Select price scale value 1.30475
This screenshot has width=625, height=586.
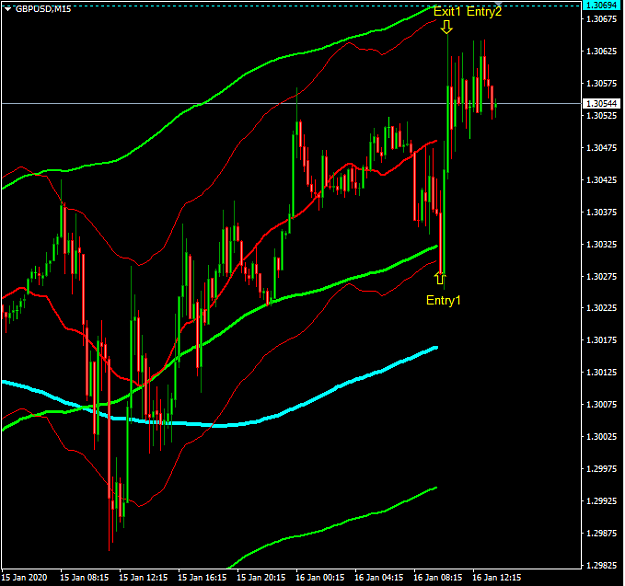click(x=601, y=148)
